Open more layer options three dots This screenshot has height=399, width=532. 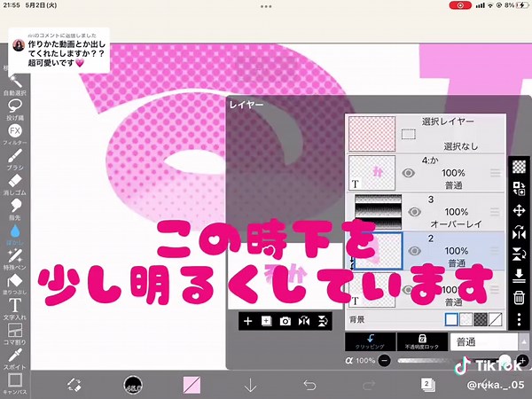[519, 319]
